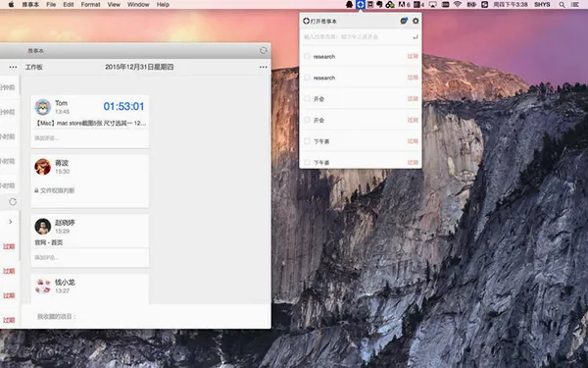Click the 【Mac】mac store task text

90,123
